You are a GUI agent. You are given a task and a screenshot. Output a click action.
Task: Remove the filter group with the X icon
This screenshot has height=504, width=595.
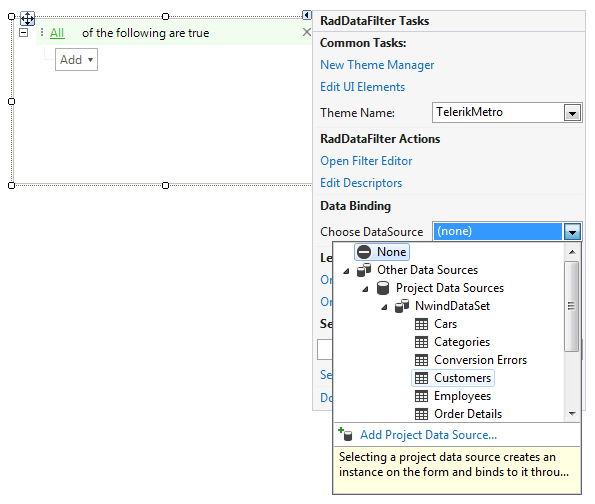coord(307,32)
